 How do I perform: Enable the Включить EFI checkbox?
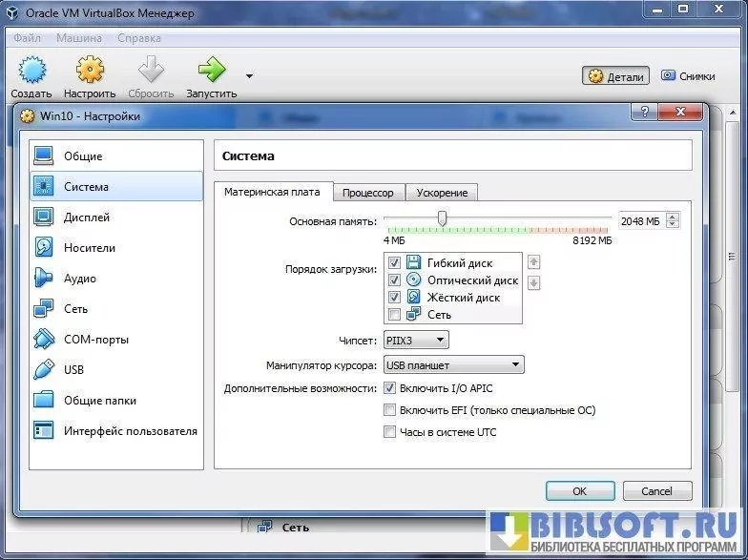point(389,410)
